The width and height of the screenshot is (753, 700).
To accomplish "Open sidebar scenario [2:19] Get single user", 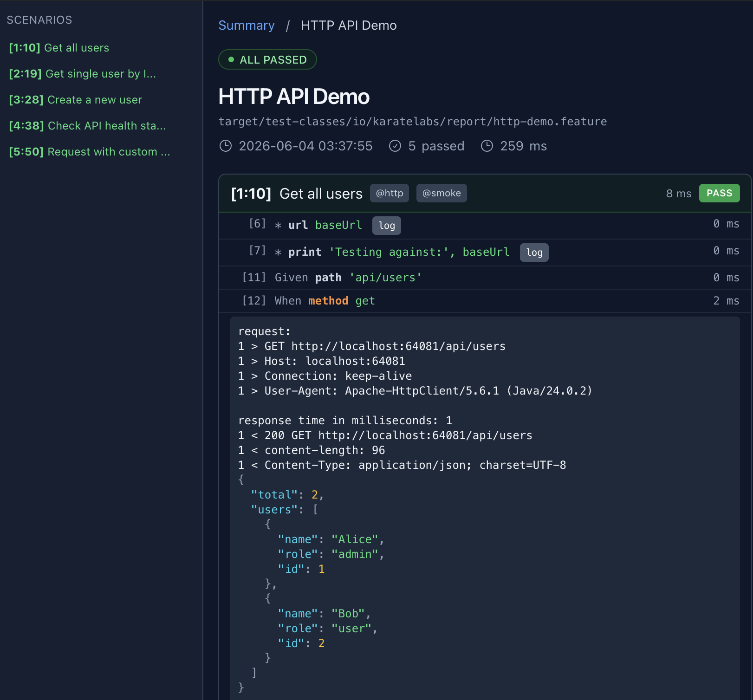I will tap(83, 74).
